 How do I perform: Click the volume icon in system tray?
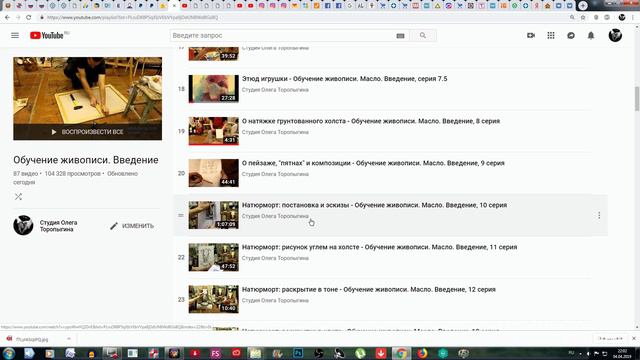pos(588,353)
